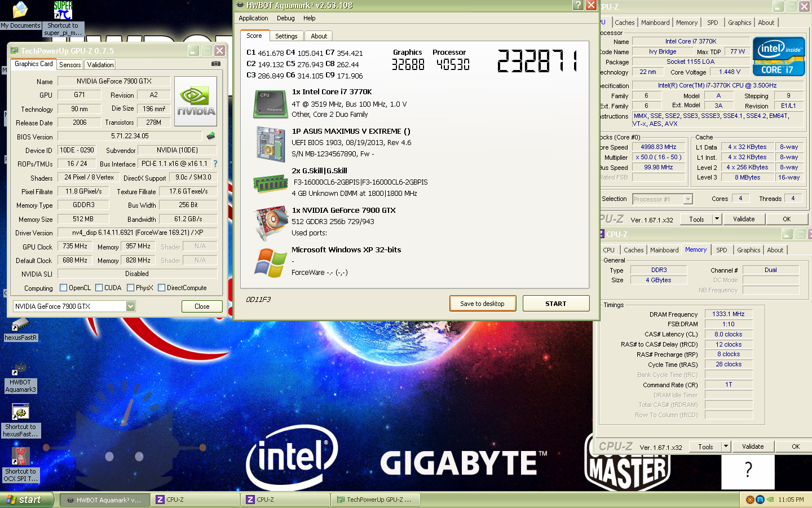This screenshot has height=508, width=812.
Task: Enable the PhysX checkbox
Action: (x=130, y=288)
